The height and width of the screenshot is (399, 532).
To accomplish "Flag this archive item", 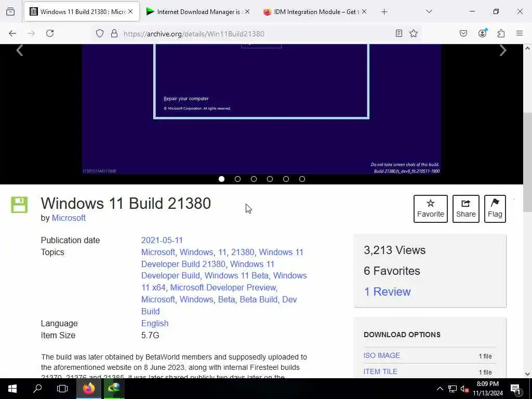I will (x=495, y=209).
